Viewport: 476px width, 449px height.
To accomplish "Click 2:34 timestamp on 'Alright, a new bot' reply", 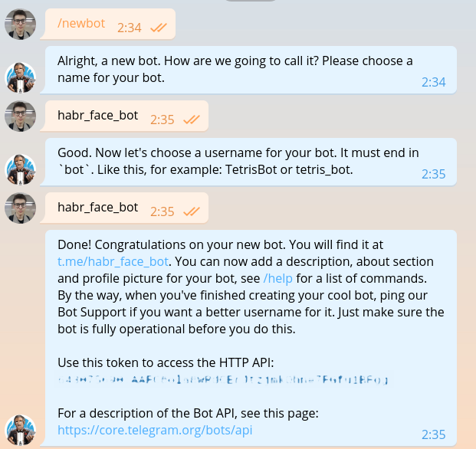I will click(433, 82).
